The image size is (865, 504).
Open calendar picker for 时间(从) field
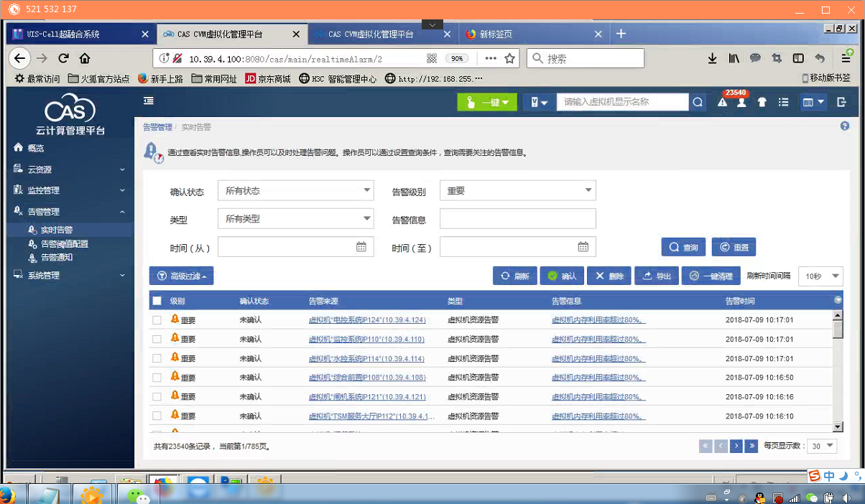click(361, 247)
